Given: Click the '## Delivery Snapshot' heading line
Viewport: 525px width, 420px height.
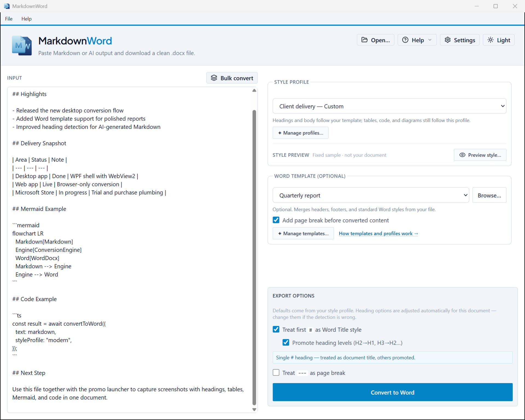Looking at the screenshot, I should pos(39,143).
